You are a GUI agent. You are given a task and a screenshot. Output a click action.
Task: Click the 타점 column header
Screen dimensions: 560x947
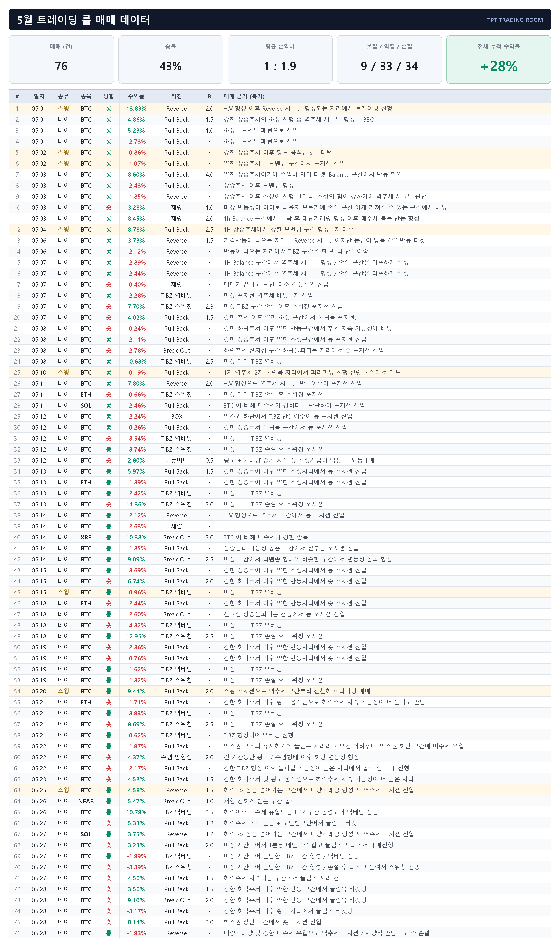(177, 96)
